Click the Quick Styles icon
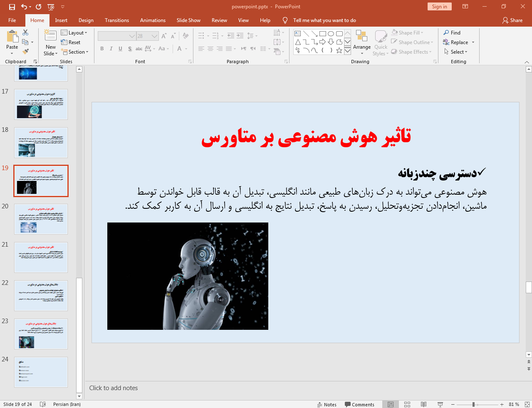The height and width of the screenshot is (408, 532). 381,37
